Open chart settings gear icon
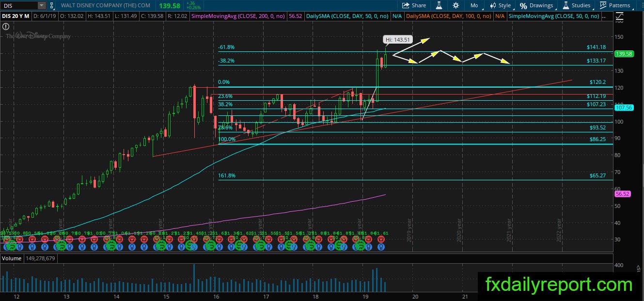This screenshot has width=644, height=301. point(456,5)
